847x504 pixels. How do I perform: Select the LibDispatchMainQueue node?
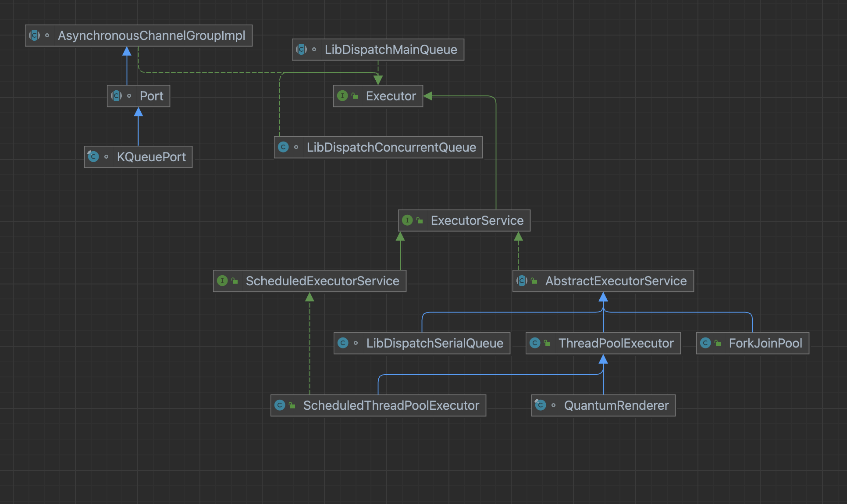point(390,50)
